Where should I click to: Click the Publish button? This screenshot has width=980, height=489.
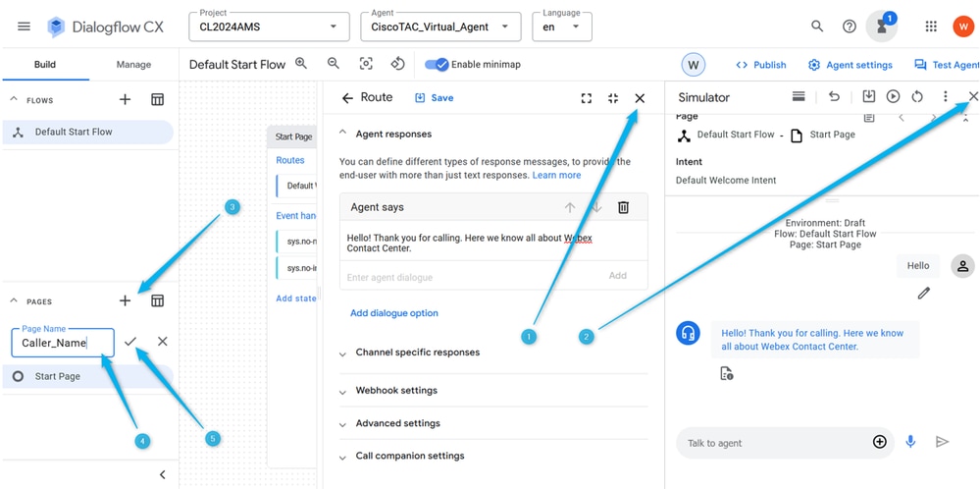[761, 65]
